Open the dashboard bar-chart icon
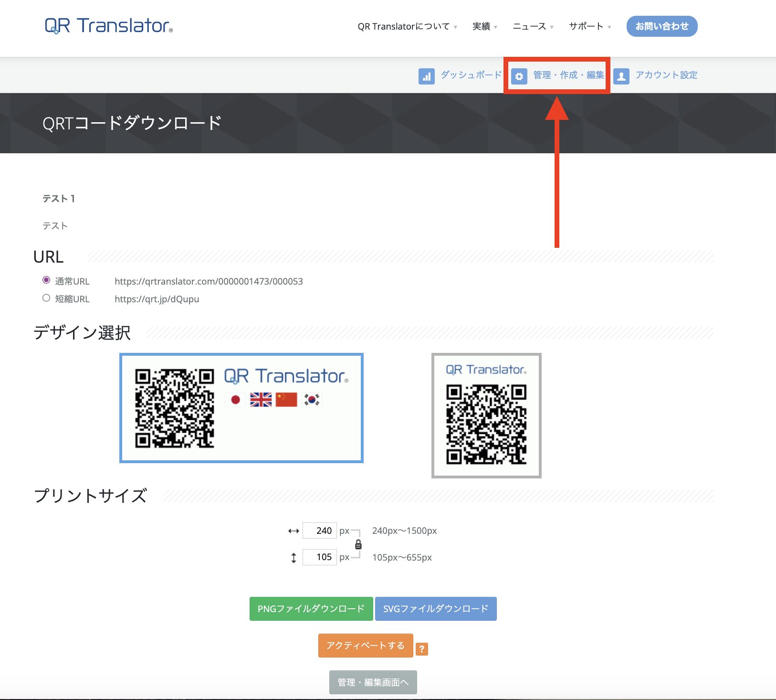The width and height of the screenshot is (776, 700). [x=426, y=76]
